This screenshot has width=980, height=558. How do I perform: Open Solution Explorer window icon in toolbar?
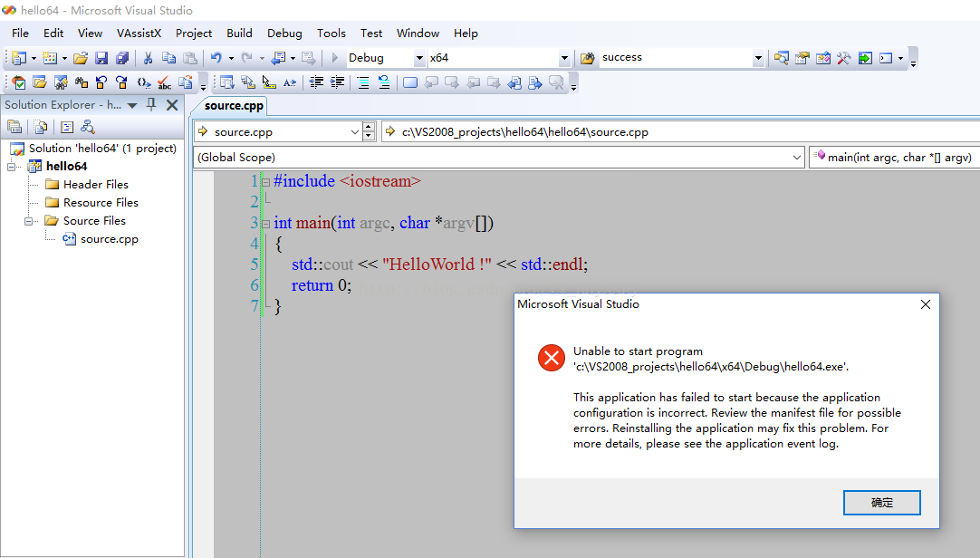point(782,58)
